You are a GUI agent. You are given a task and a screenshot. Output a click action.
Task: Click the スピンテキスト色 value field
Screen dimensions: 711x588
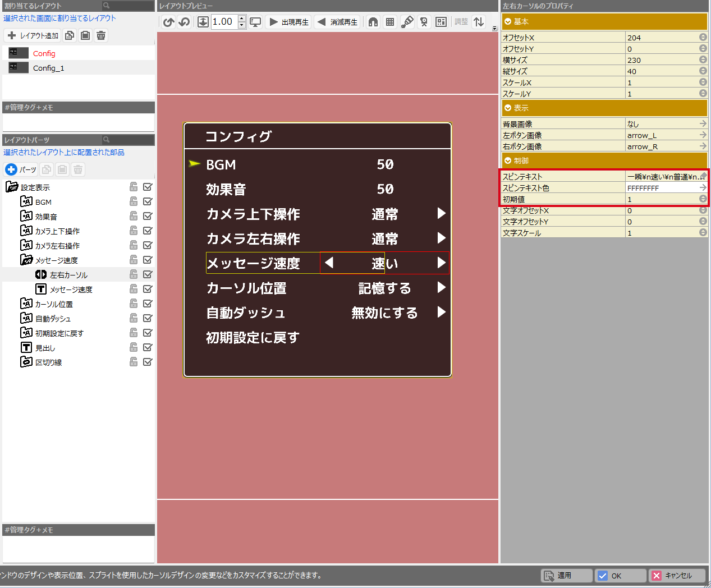(662, 188)
